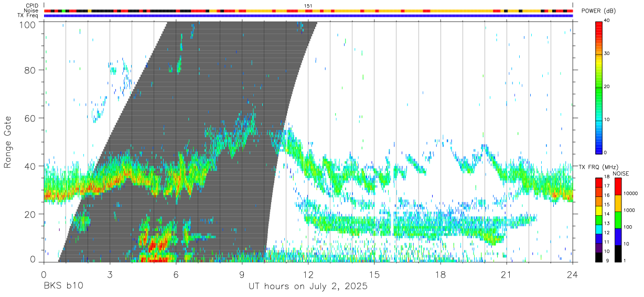Click the NOISE legend title
The width and height of the screenshot is (644, 297).
[621, 173]
